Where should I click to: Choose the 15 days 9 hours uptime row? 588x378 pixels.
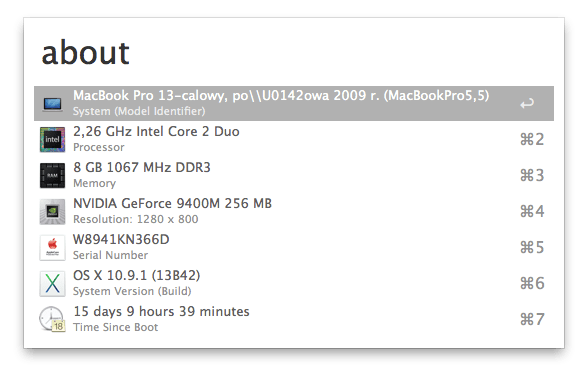pos(294,320)
